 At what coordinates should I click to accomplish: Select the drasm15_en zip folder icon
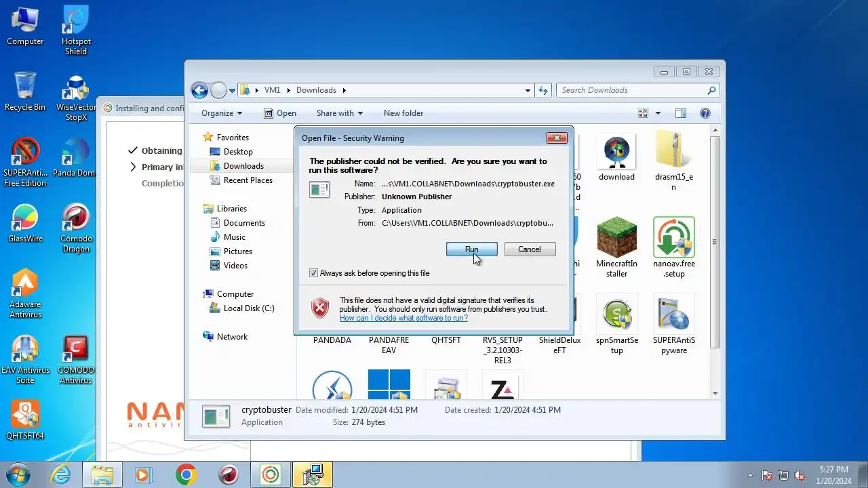pos(673,161)
